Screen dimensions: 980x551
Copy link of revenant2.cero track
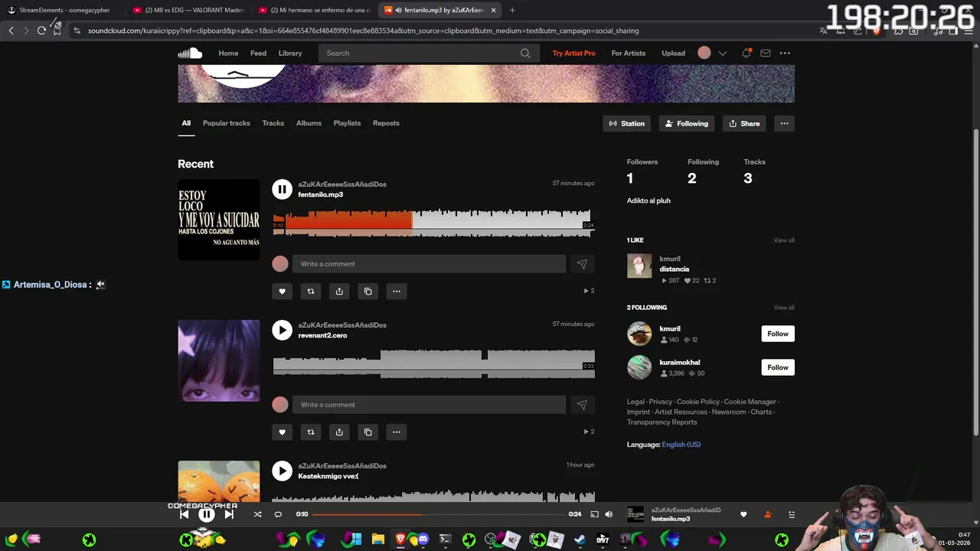tap(367, 432)
